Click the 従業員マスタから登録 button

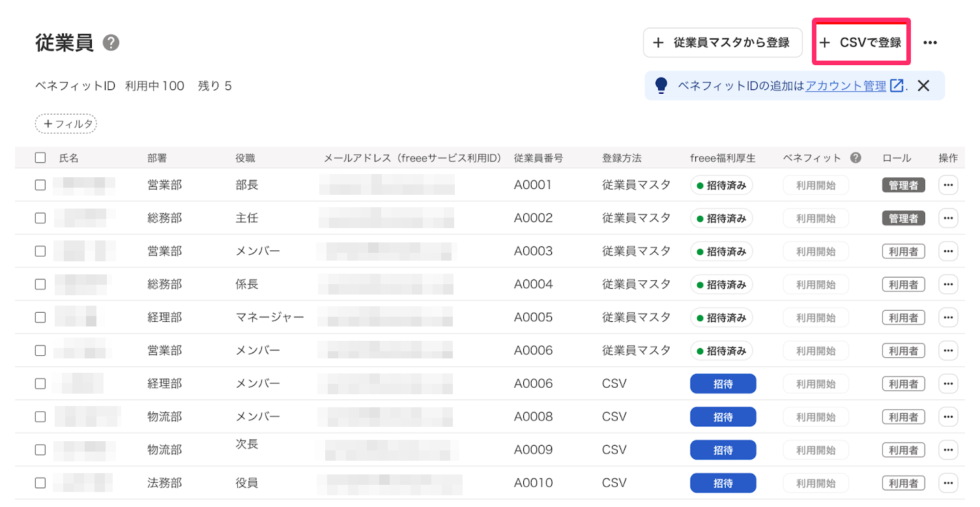point(722,42)
